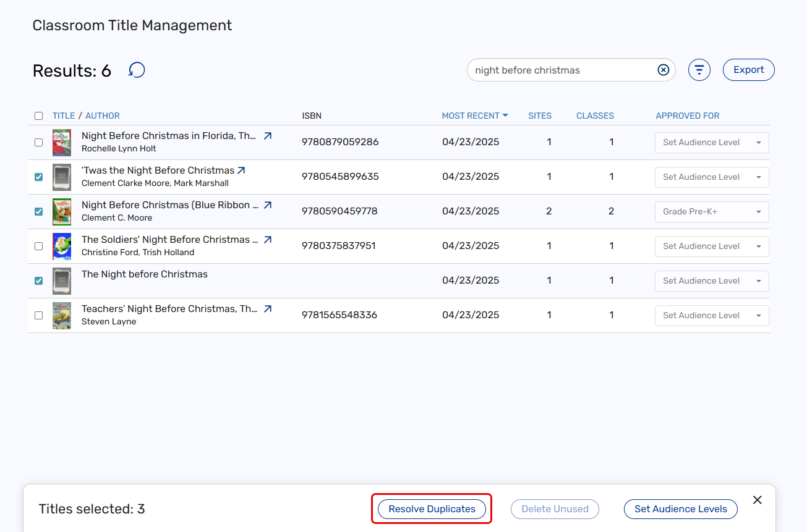The image size is (807, 532).
Task: Open the filter options icon
Action: click(x=699, y=70)
